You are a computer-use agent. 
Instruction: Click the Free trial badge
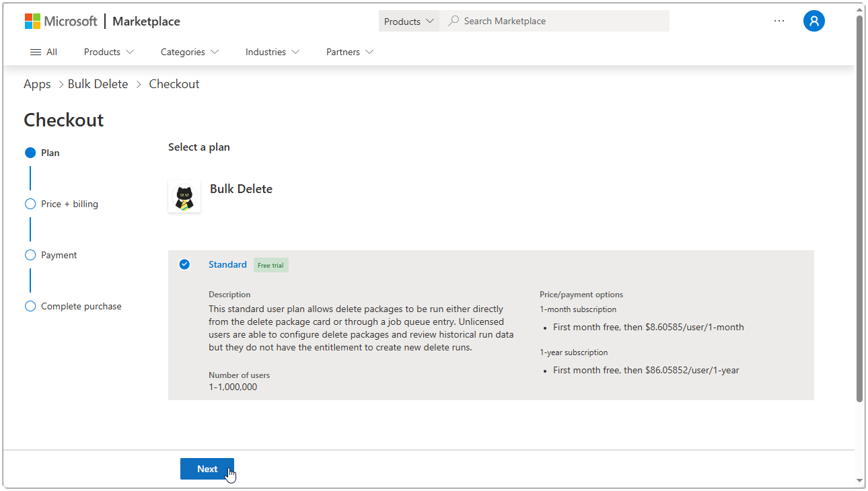tap(270, 265)
